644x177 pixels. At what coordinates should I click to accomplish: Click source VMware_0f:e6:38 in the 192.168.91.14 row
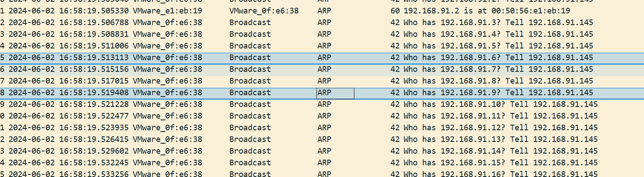point(168,151)
